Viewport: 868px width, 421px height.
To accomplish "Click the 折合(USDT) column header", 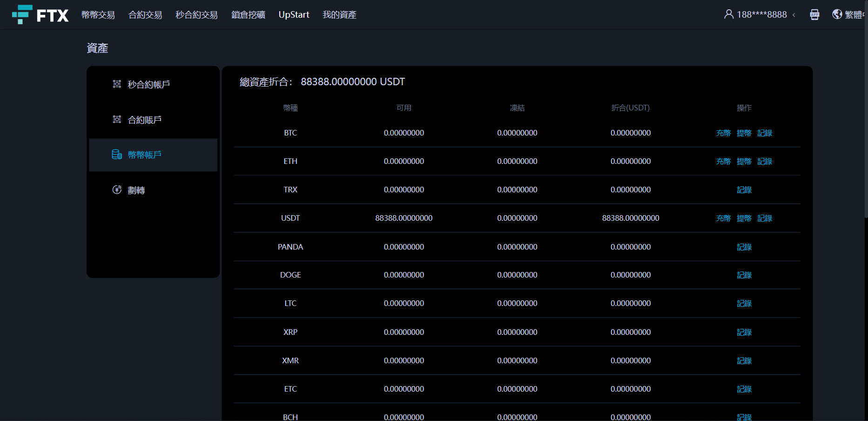I will pyautogui.click(x=631, y=108).
